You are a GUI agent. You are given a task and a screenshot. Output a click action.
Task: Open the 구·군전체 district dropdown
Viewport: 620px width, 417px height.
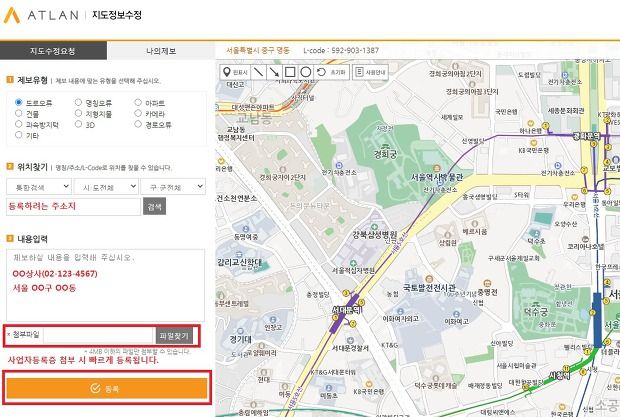click(173, 187)
